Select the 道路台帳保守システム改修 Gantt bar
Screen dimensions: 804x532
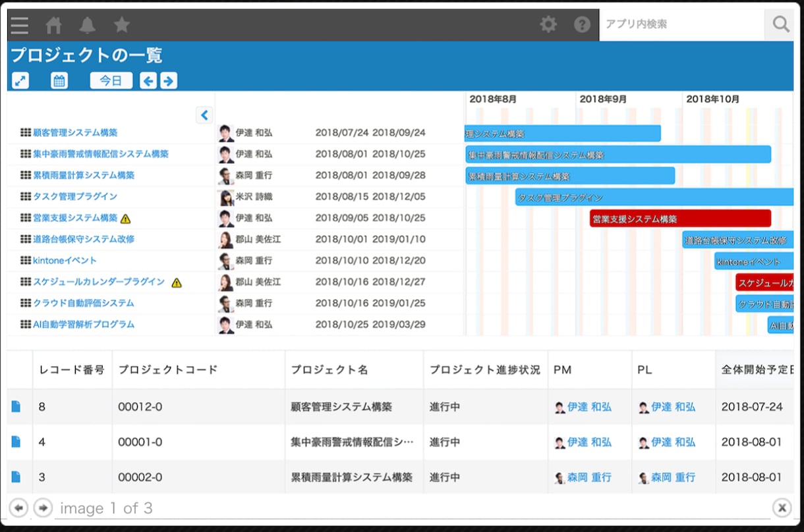(x=738, y=240)
